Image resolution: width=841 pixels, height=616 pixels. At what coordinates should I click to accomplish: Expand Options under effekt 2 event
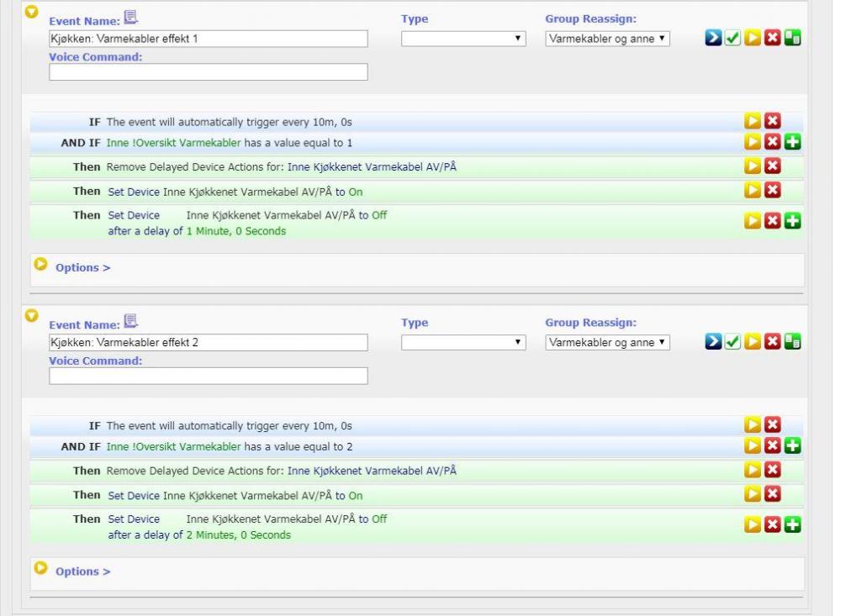[x=82, y=571]
